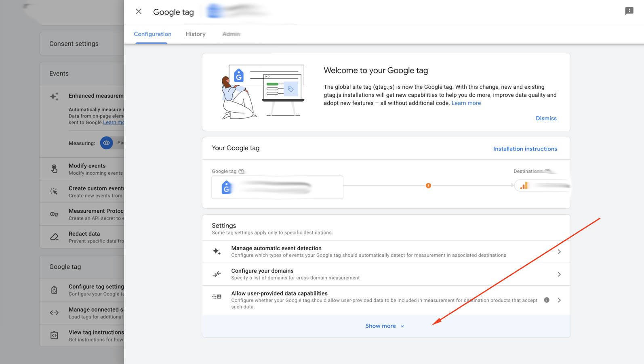Screen dimensions: 644x364
Task: Switch to the Configuration tab
Action: click(153, 34)
